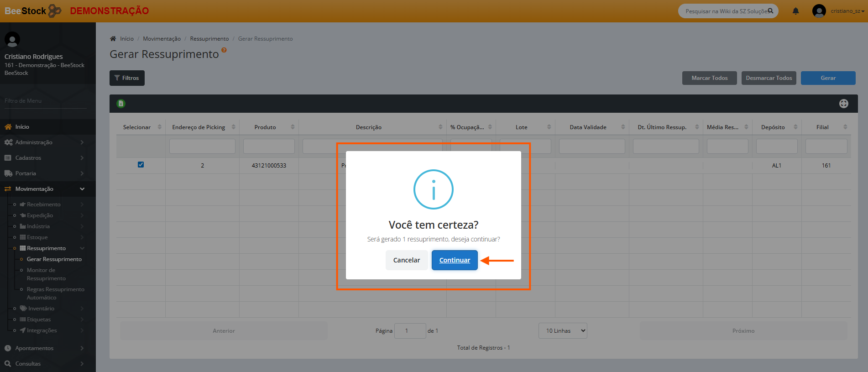Open the cristiano_sz user dropdown
Image resolution: width=868 pixels, height=372 pixels.
click(847, 11)
